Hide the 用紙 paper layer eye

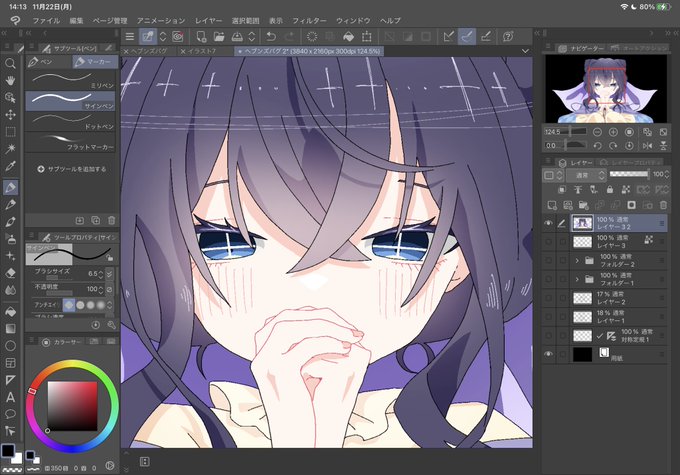pyautogui.click(x=549, y=354)
